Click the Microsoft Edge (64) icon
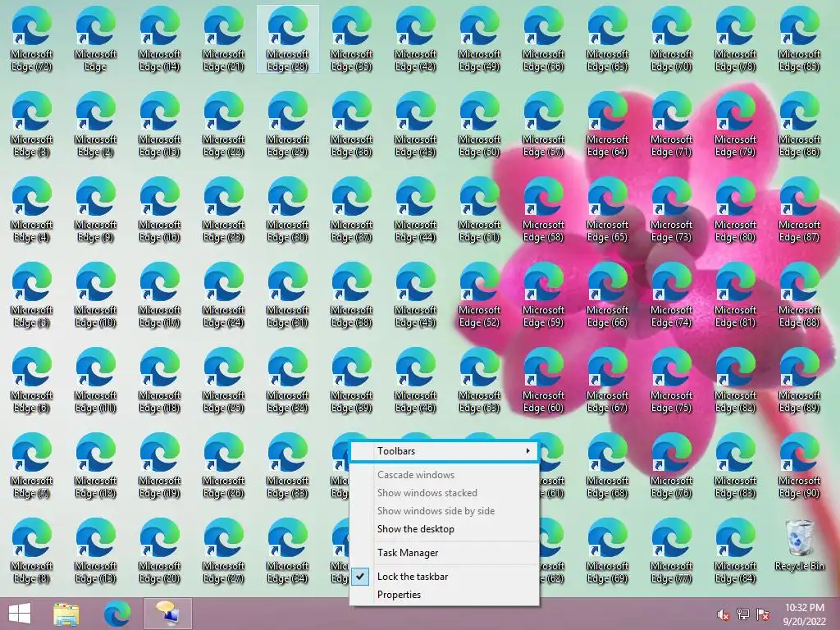The height and width of the screenshot is (630, 840). tap(607, 124)
